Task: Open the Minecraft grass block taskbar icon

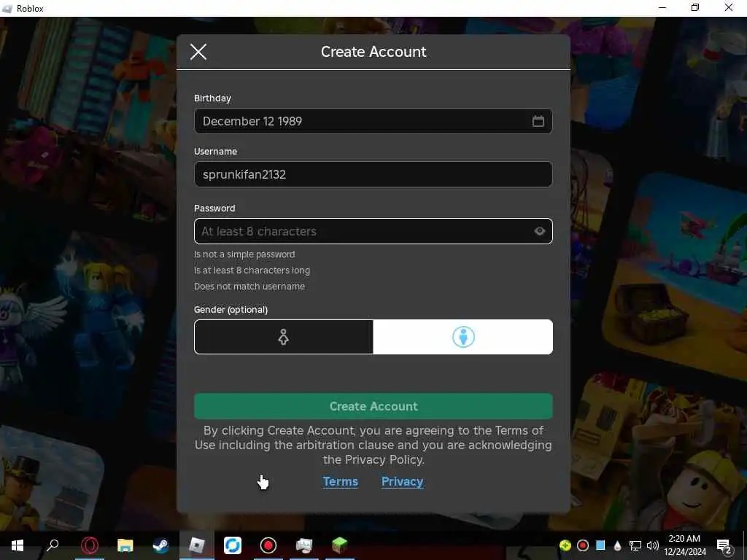Action: (340, 545)
